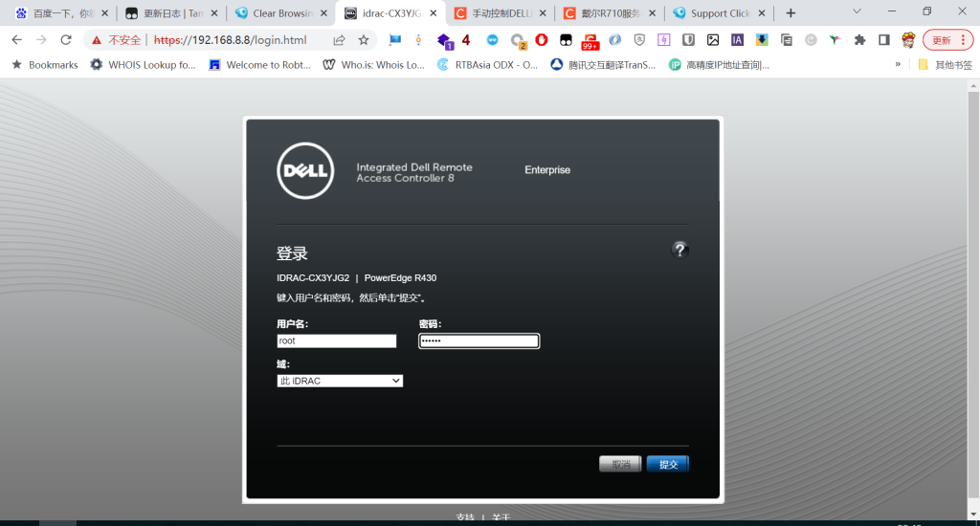Open the WHOIS Lookup bookmark
980x526 pixels.
tap(143, 65)
